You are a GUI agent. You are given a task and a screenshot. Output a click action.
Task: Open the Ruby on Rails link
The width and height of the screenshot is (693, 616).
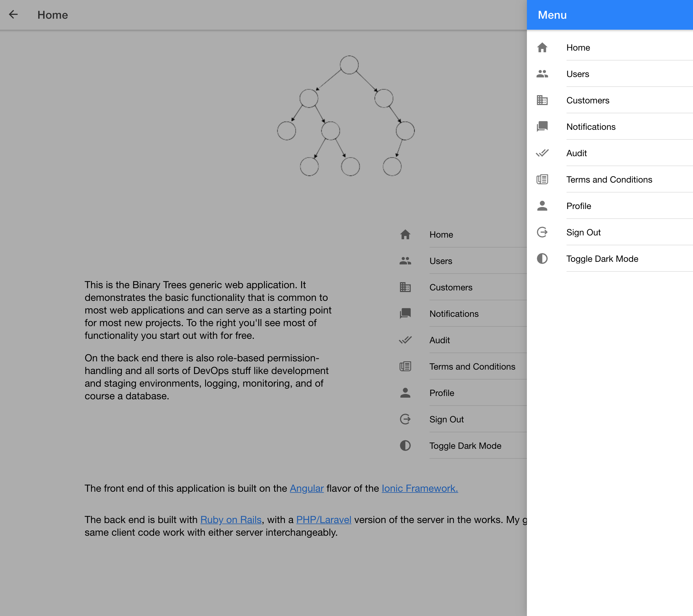coord(231,520)
